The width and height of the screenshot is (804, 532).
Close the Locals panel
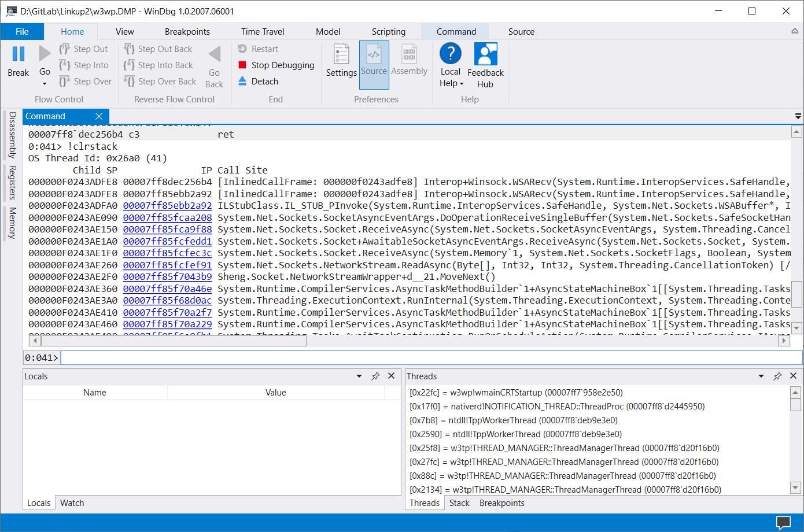tap(392, 376)
